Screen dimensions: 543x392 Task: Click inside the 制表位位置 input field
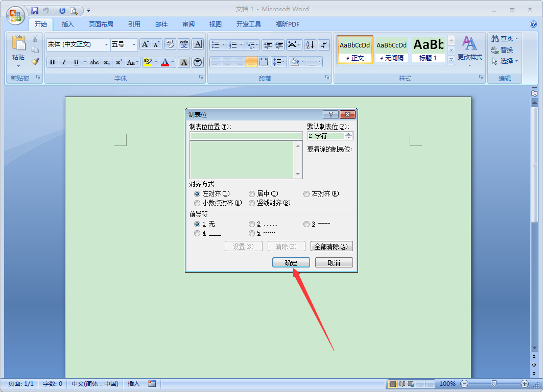246,135
